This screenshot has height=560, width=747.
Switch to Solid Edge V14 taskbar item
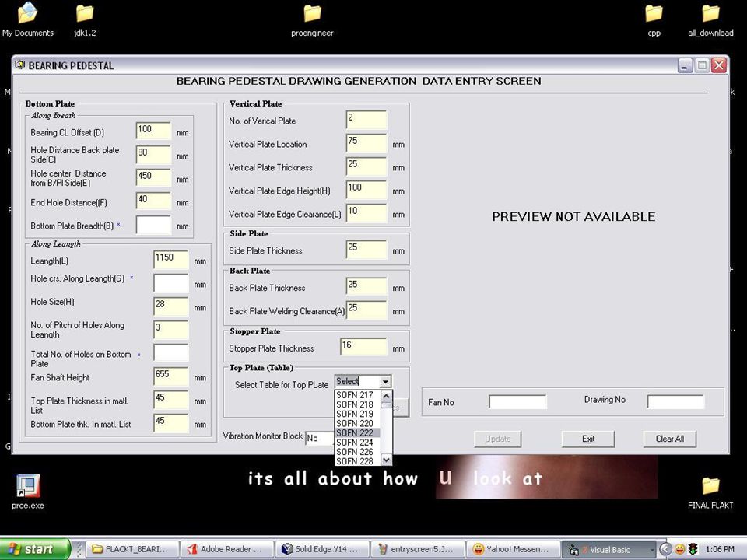[322, 549]
